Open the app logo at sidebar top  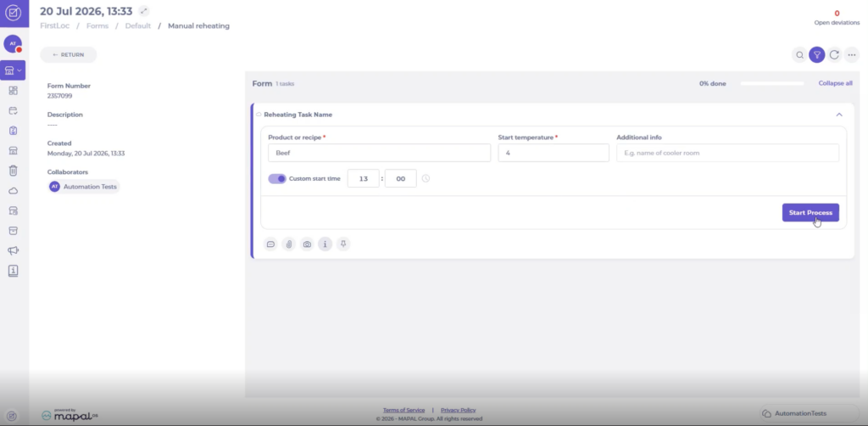click(14, 13)
